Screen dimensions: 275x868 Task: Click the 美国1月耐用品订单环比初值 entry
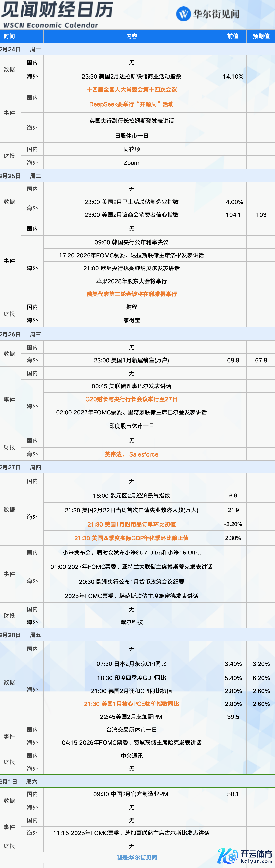(131, 524)
